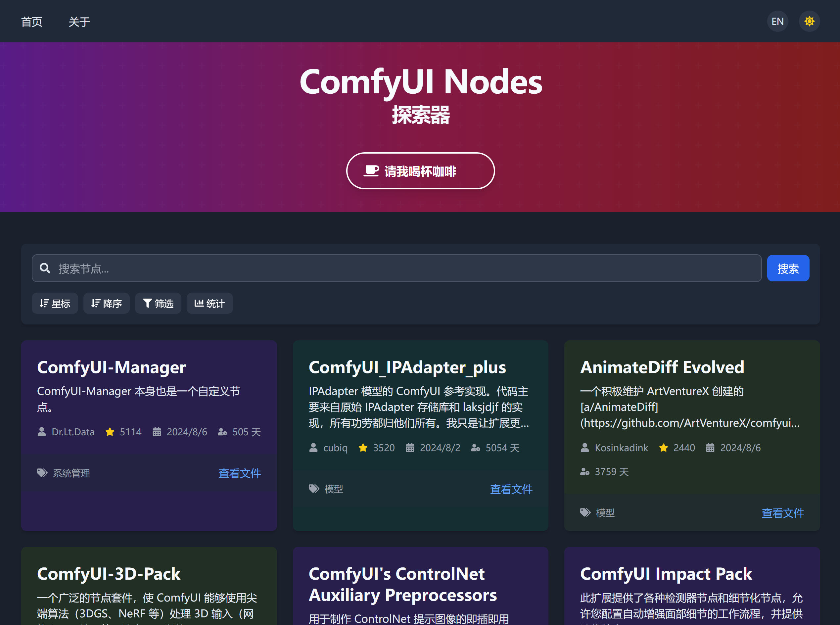This screenshot has width=840, height=625.
Task: Click the user-clock icon beside 505 天
Action: pos(222,432)
